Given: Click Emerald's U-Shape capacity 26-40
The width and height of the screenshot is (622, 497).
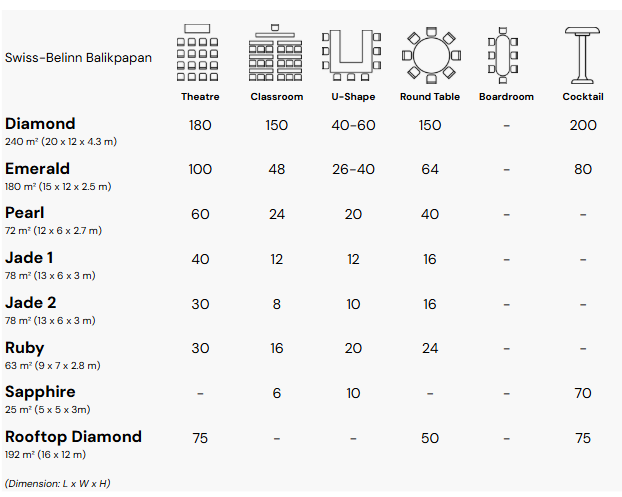Looking at the screenshot, I should coord(353,170).
